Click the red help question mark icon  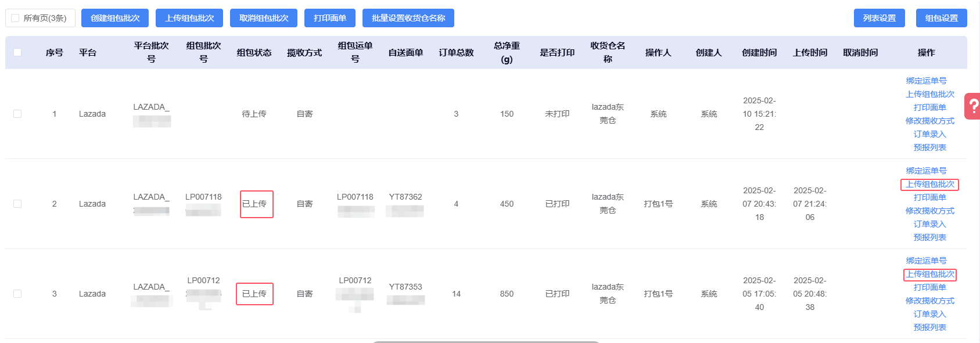tap(972, 106)
